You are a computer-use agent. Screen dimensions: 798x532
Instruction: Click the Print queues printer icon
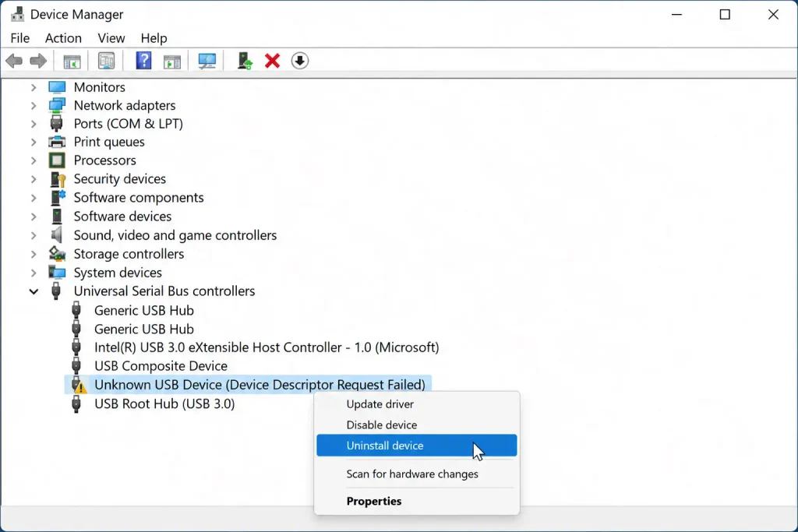click(57, 142)
